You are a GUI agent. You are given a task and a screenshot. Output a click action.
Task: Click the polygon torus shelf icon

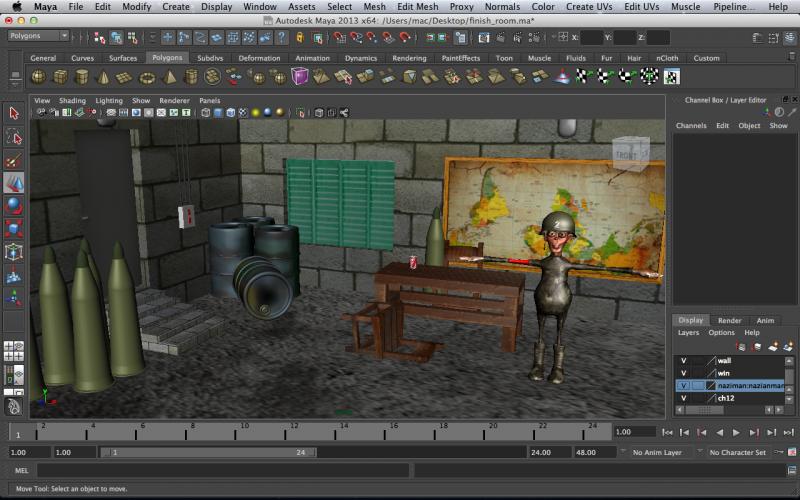coord(148,77)
